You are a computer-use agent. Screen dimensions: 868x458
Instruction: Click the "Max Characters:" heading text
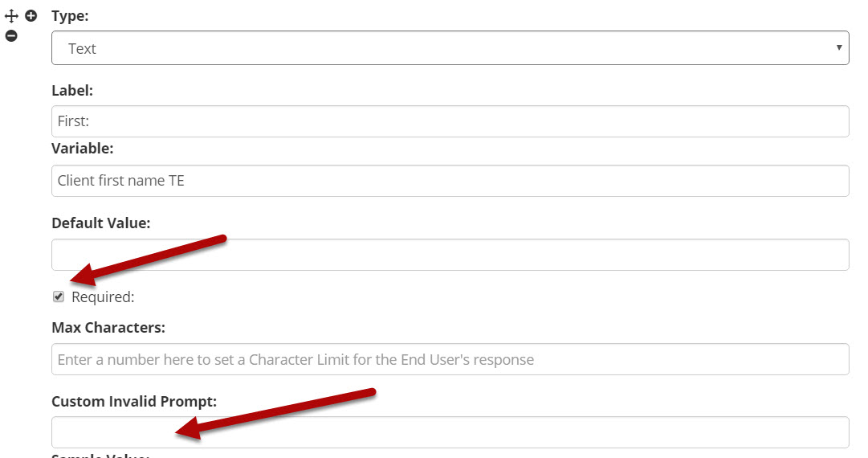point(108,327)
